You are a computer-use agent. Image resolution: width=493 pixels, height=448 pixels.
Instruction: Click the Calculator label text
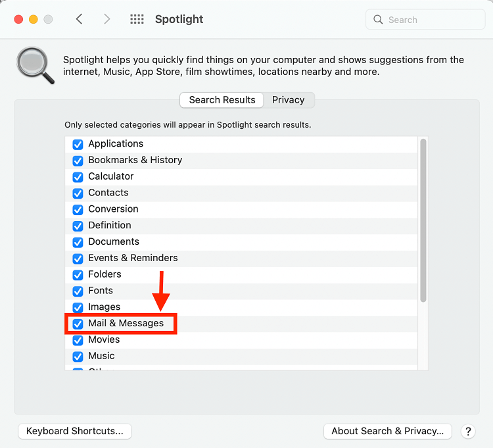[111, 176]
